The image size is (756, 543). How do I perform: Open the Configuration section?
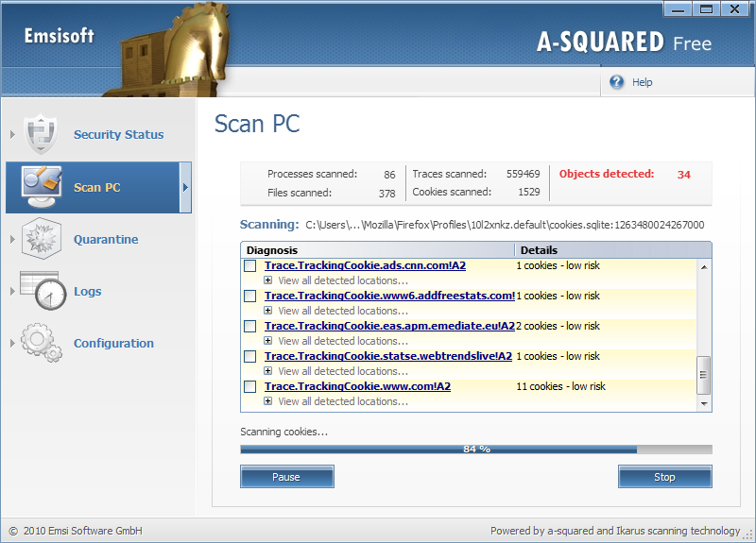tap(113, 343)
